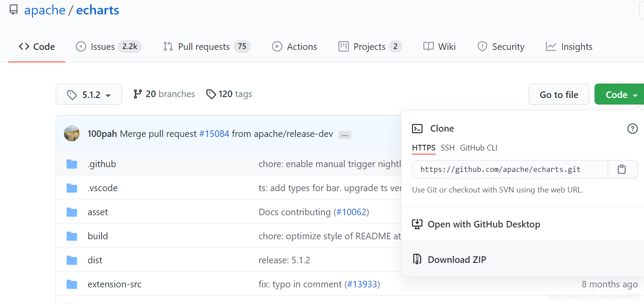Click the Pull requests count badge 75
Screen dimensions: 644x304
242,46
